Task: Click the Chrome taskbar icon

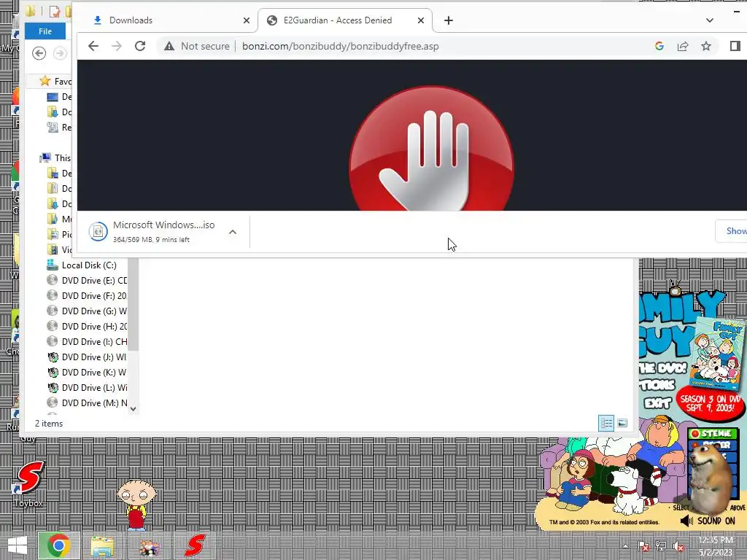Action: tap(58, 546)
